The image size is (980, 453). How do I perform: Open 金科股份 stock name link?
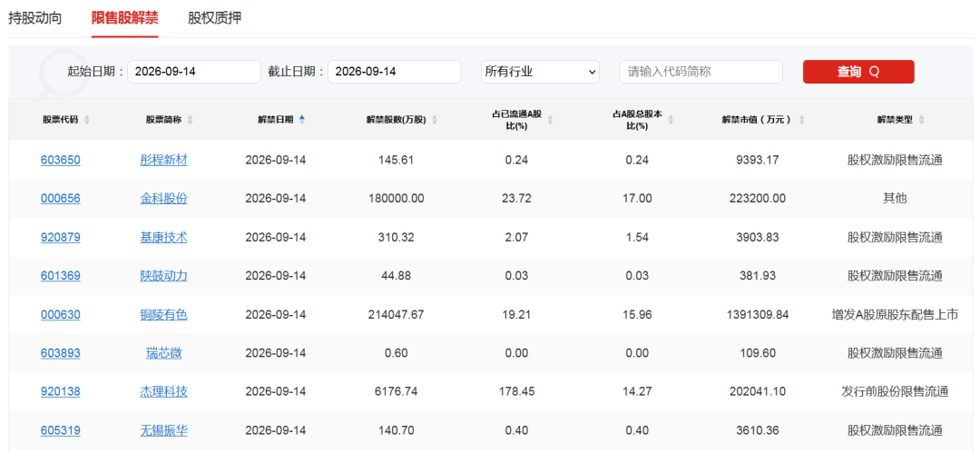pos(163,198)
